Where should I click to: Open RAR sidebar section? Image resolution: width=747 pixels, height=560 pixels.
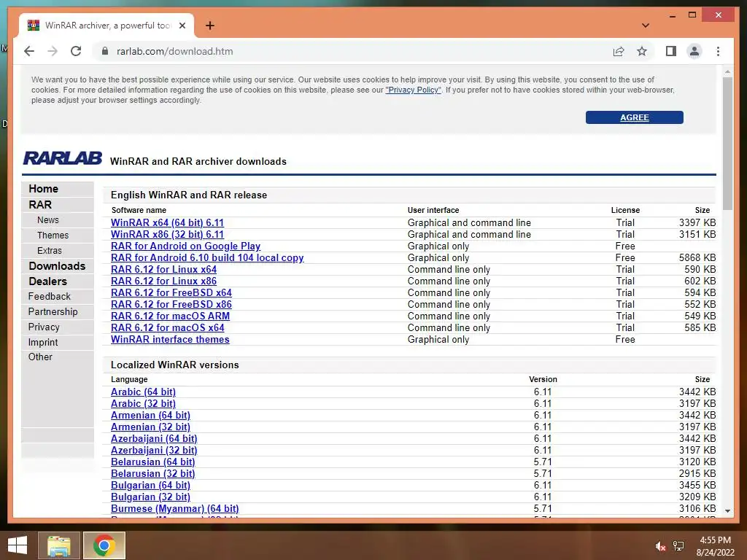coord(40,205)
